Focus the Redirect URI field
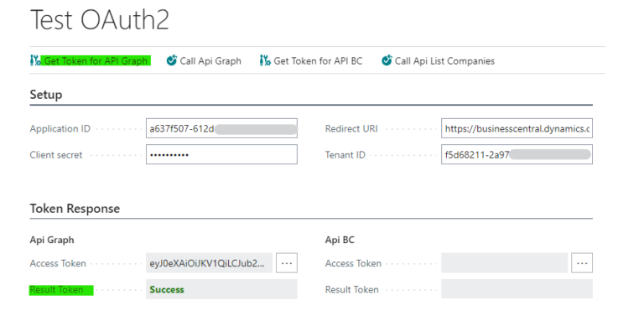This screenshot has width=644, height=326. click(517, 128)
